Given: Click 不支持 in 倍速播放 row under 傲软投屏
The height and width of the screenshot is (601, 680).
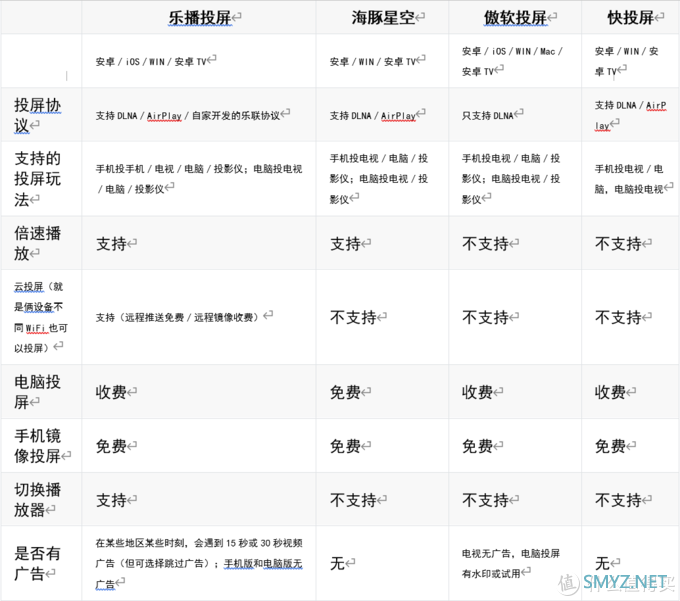Looking at the screenshot, I should (x=485, y=244).
